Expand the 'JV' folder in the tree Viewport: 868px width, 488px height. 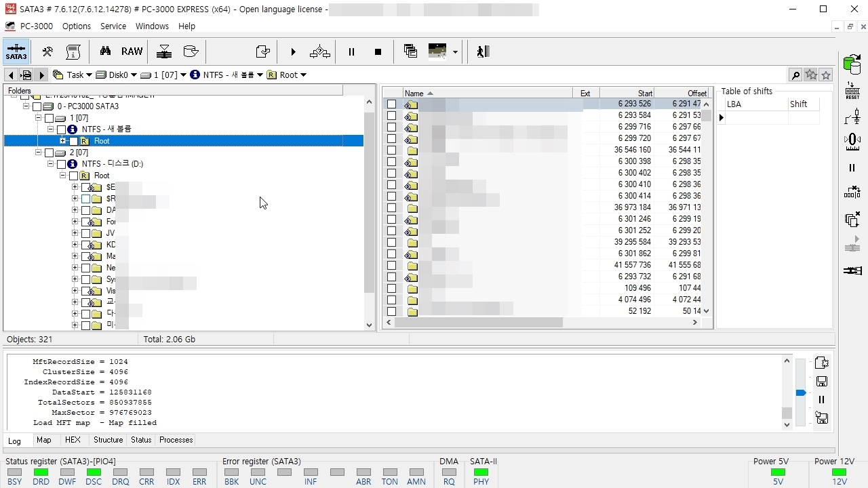point(75,233)
